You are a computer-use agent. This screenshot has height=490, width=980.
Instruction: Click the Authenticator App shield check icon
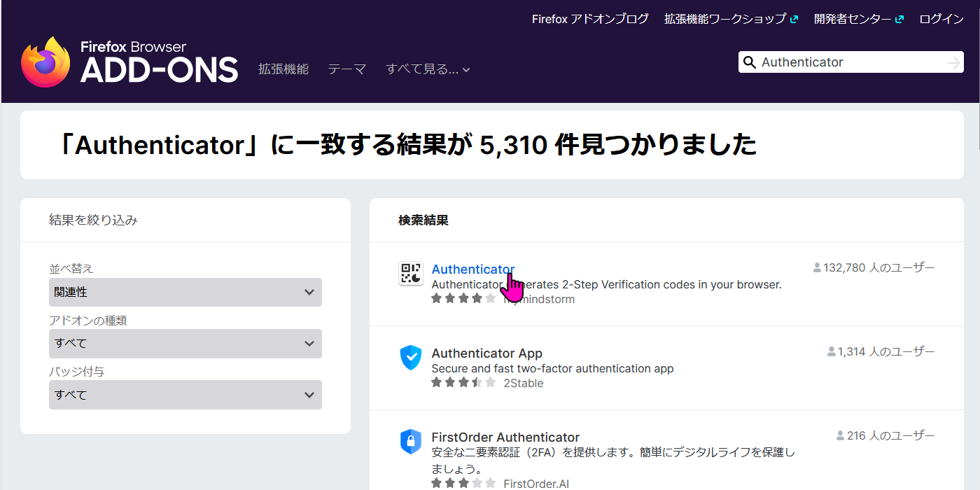411,358
